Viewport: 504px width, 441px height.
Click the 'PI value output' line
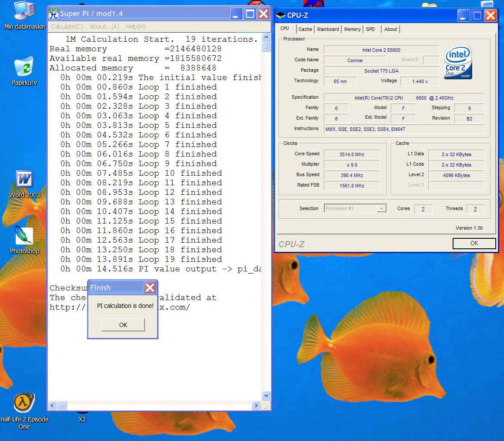[161, 269]
